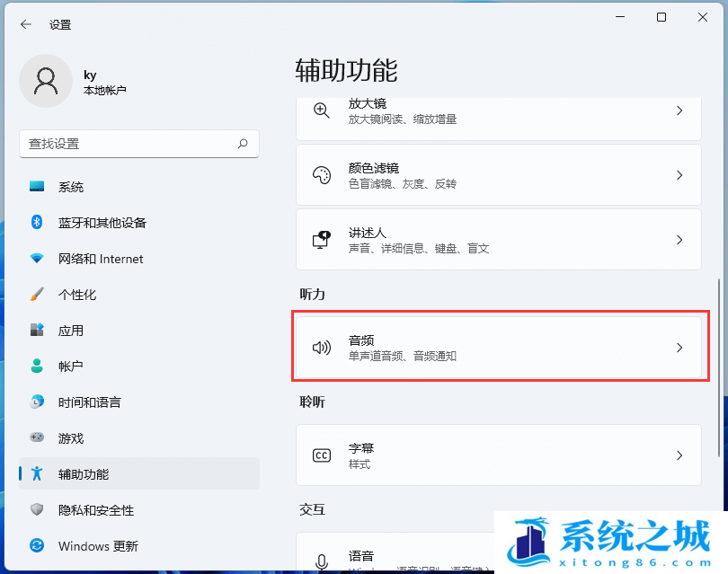Click the 网络和 Internet Wi-Fi icon
The image size is (728, 574).
[x=37, y=259]
